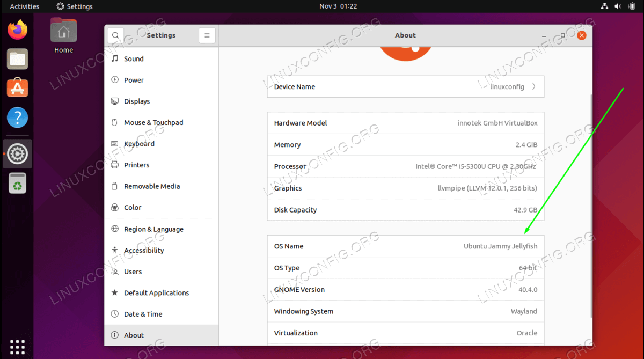The image size is (644, 359).
Task: Select the Mouse & Touchpad icon
Action: coord(114,122)
